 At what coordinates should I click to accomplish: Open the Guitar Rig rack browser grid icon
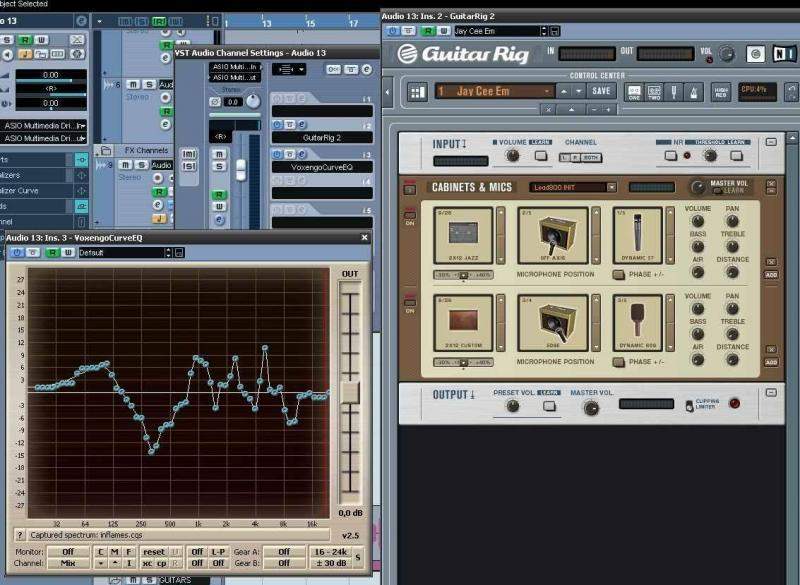click(417, 92)
